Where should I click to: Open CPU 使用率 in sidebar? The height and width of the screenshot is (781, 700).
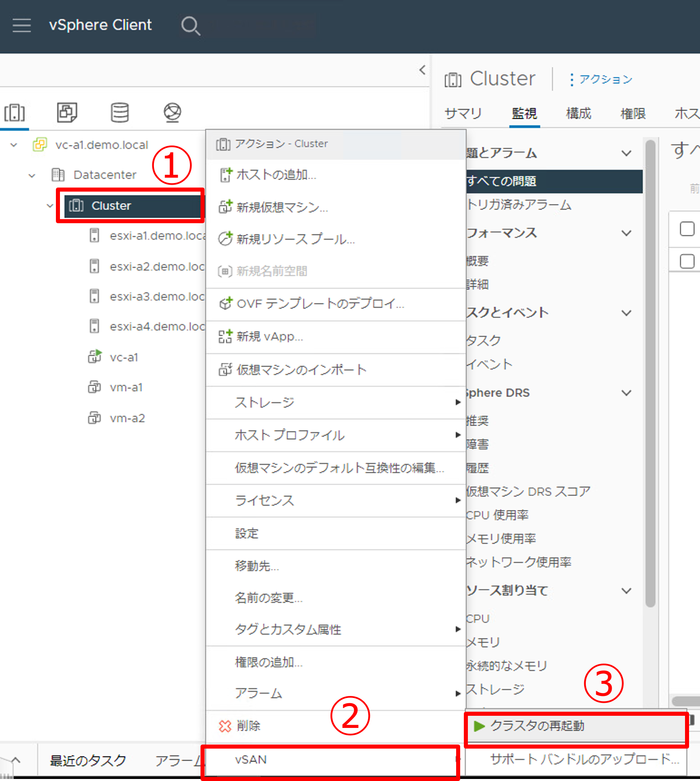coord(497,515)
